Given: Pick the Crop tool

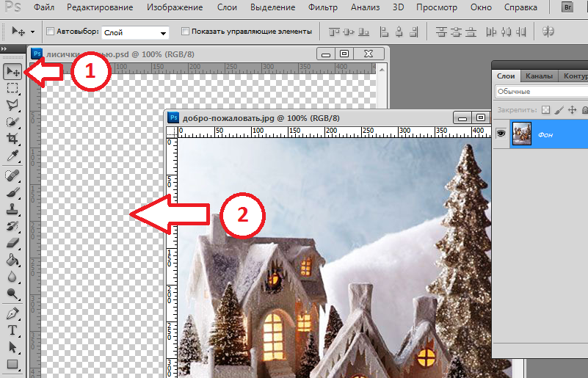Looking at the screenshot, I should click(12, 139).
